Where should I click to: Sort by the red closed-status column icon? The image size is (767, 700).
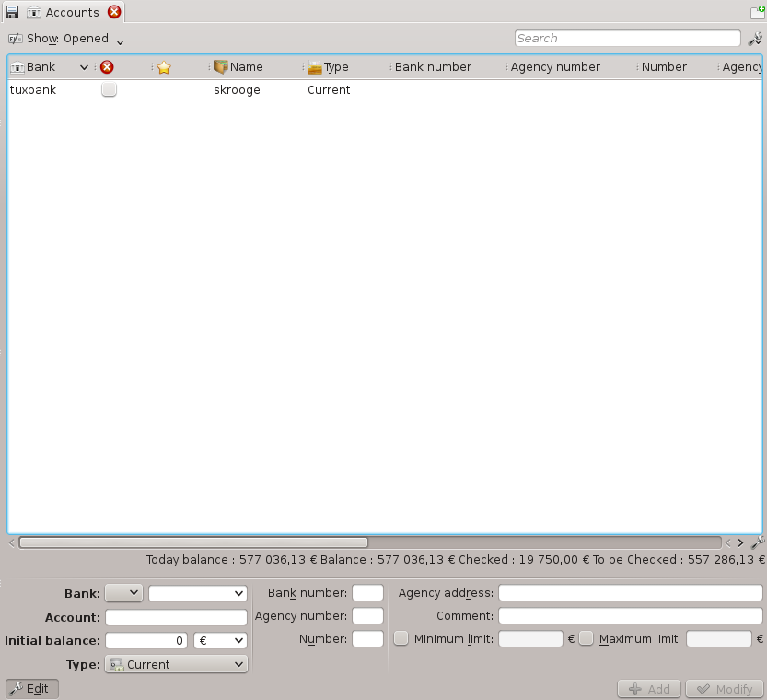point(107,67)
